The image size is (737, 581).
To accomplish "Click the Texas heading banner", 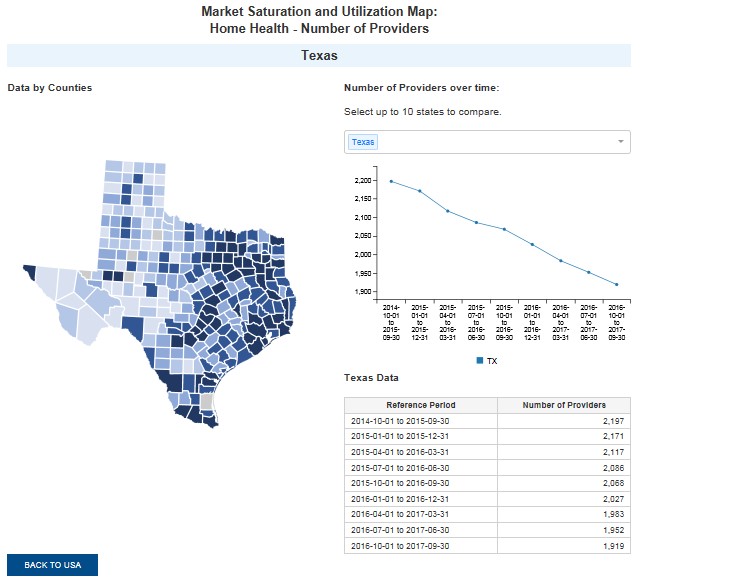I will [x=319, y=56].
